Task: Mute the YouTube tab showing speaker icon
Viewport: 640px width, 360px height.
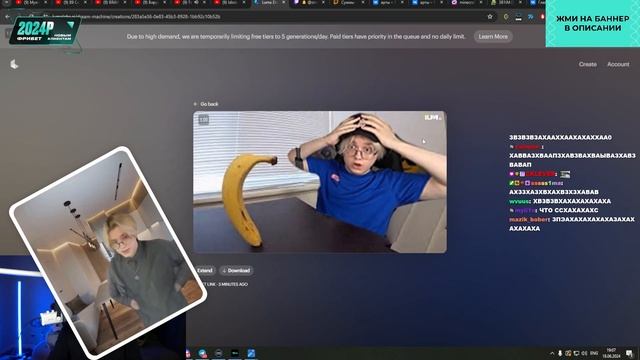Action: (196, 2)
